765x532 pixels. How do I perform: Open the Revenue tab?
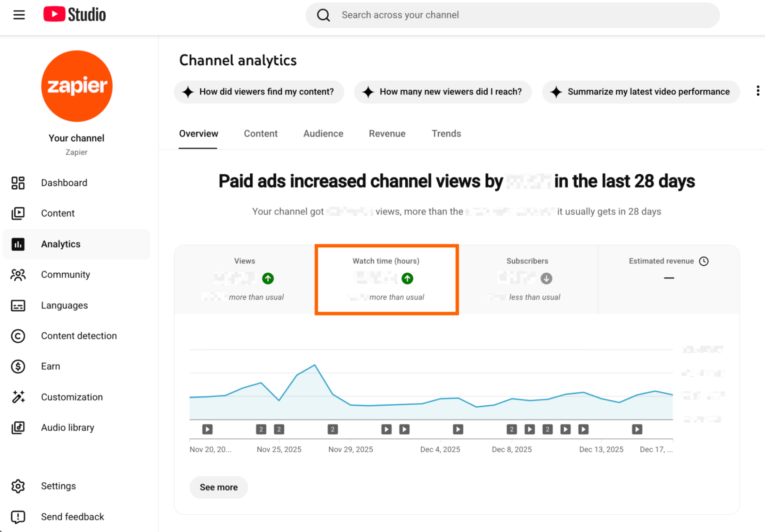pyautogui.click(x=387, y=133)
